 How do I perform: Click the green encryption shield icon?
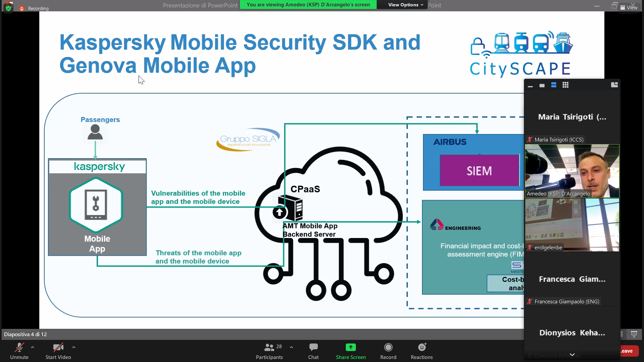coord(8,8)
